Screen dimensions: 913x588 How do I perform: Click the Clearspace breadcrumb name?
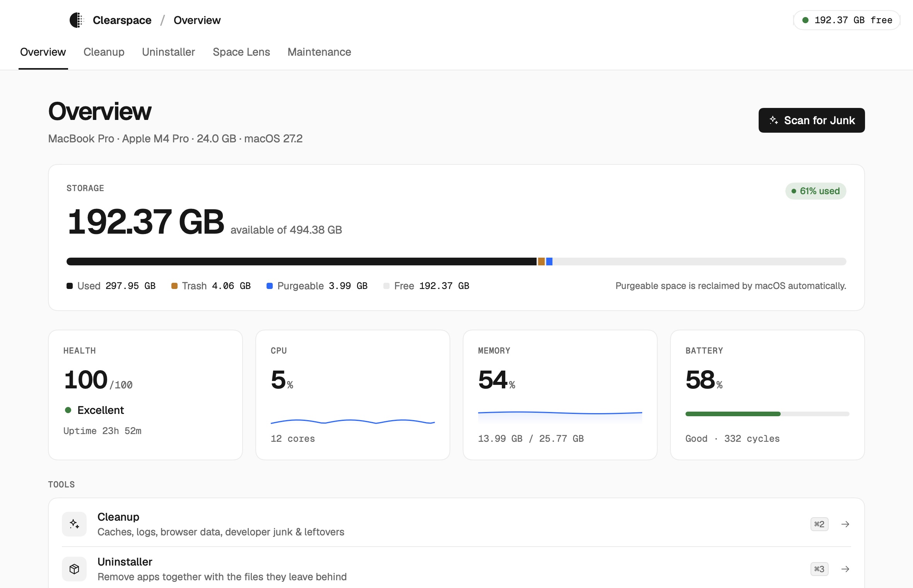(x=122, y=20)
